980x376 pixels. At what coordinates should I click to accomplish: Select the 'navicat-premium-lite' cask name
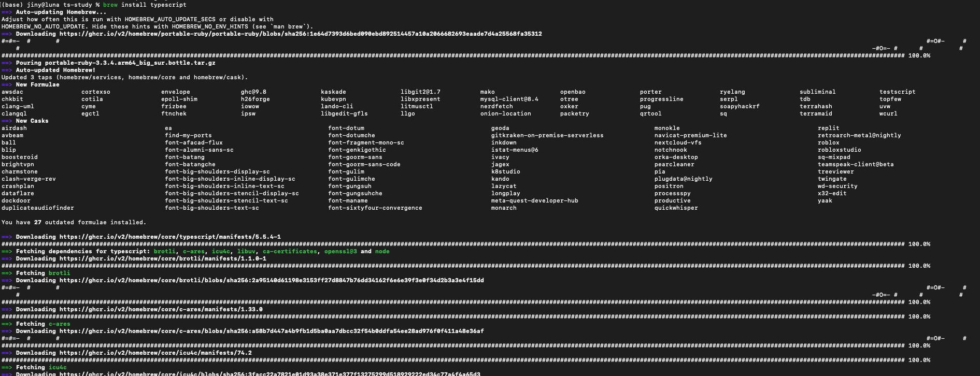(x=691, y=135)
